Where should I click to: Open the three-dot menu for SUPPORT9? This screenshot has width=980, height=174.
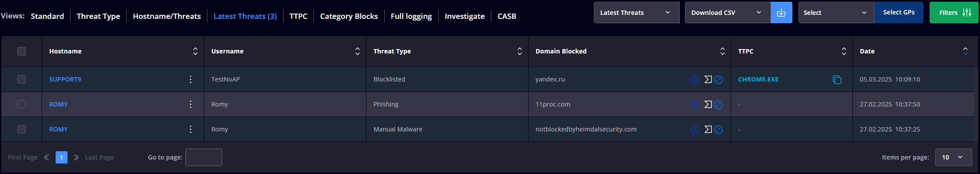tap(190, 79)
